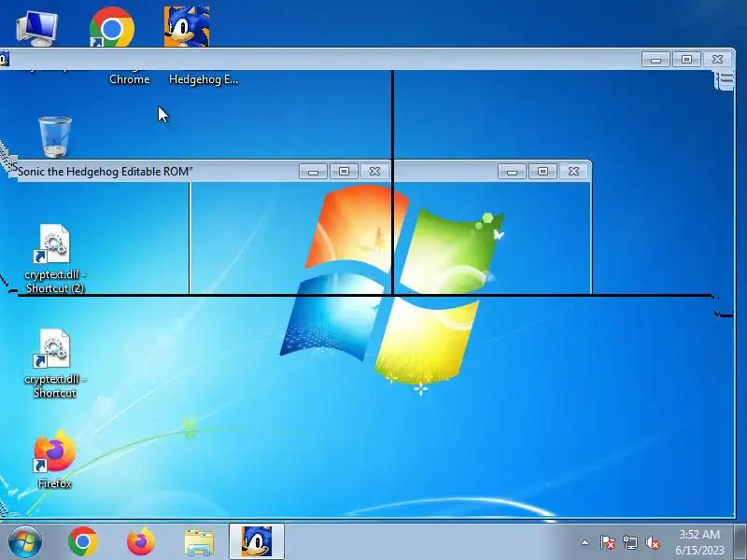The width and height of the screenshot is (747, 560).
Task: Open the Computer desktop icon
Action: point(36,29)
